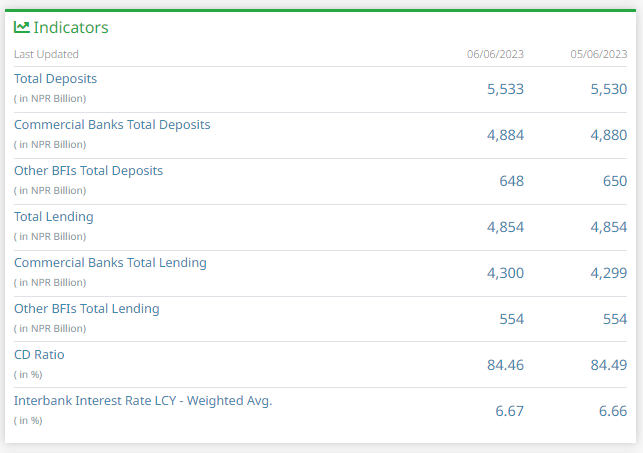Select the 6.66 interbank rate value
Screen dimensions: 643x453
tap(613, 411)
